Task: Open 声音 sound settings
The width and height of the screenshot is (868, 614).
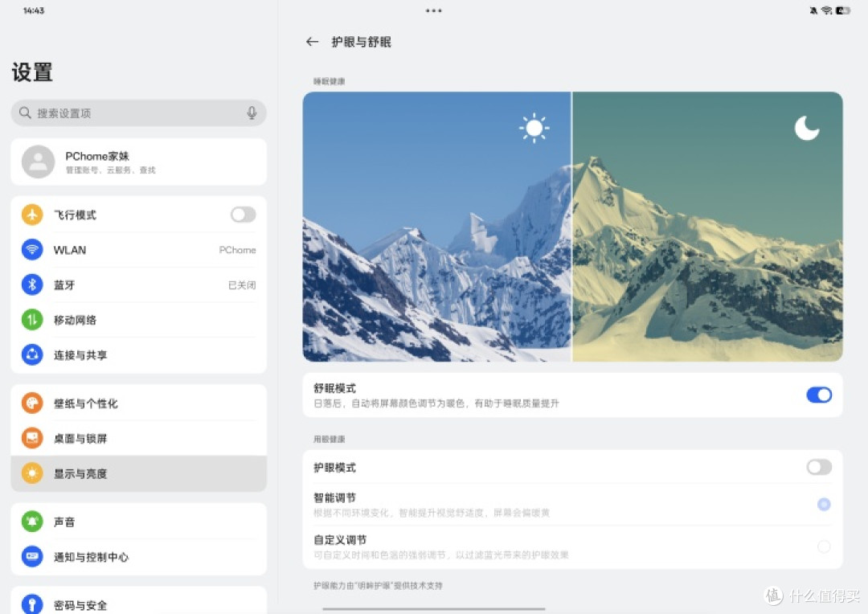Action: coord(138,522)
